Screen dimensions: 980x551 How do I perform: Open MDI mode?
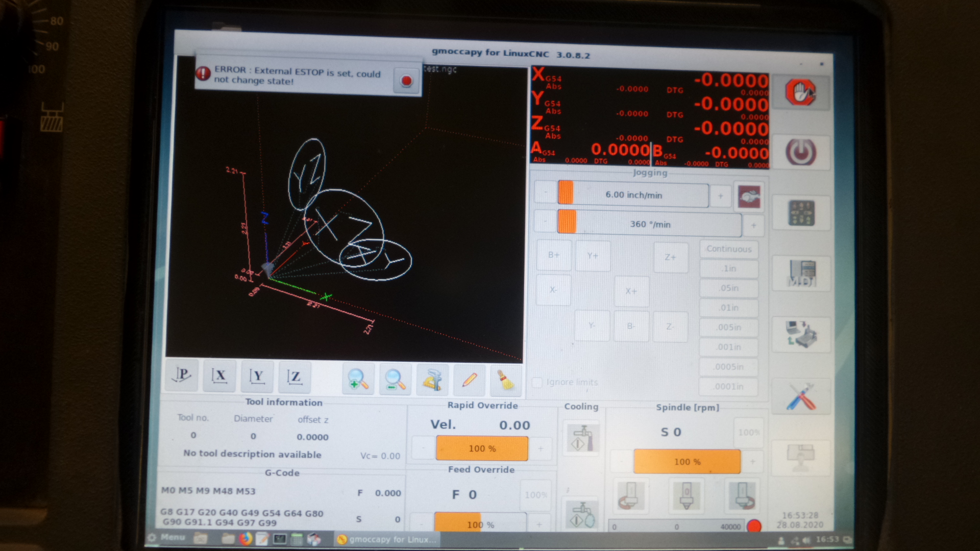tap(801, 273)
